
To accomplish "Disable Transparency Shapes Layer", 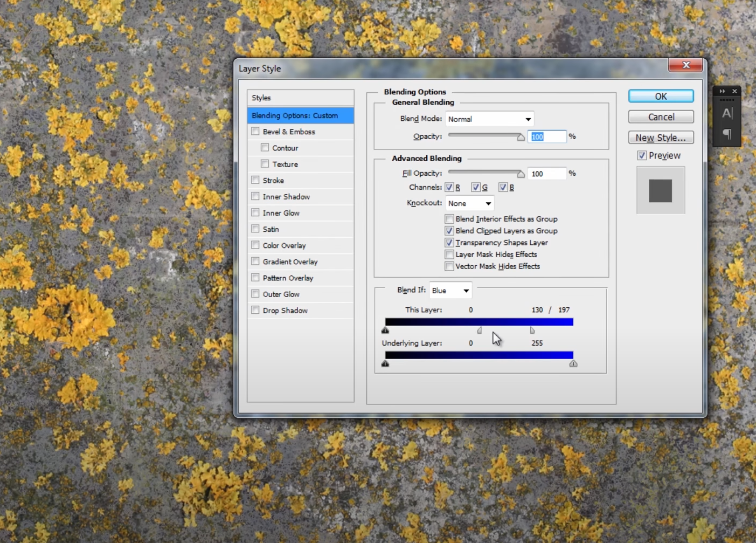I will coord(449,243).
